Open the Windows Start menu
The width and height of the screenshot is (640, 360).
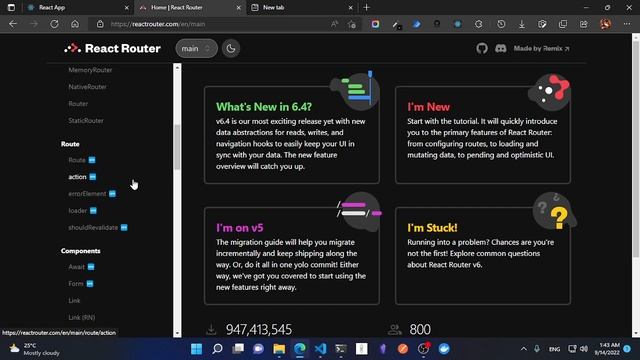[196, 349]
